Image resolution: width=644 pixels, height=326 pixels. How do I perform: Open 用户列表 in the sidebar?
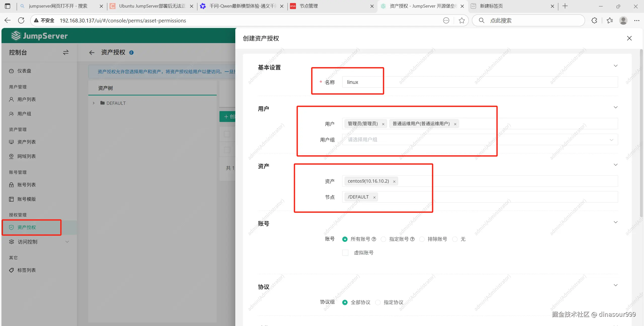[x=26, y=99]
